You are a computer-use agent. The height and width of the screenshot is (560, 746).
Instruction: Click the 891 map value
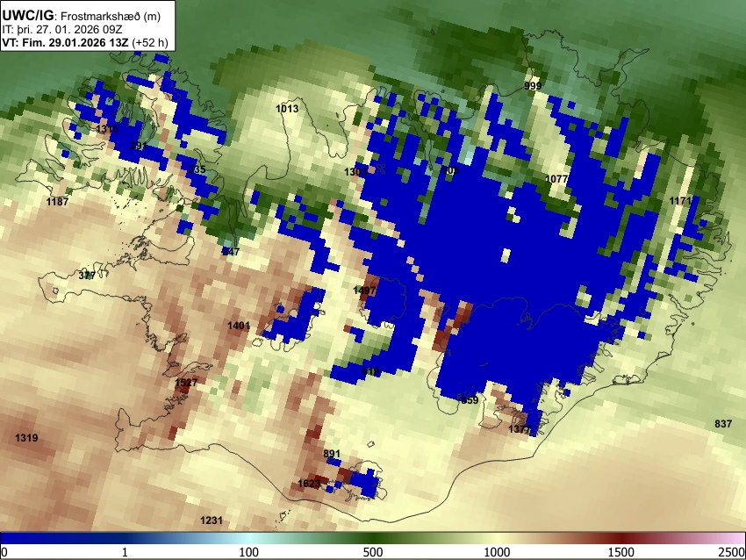(332, 454)
